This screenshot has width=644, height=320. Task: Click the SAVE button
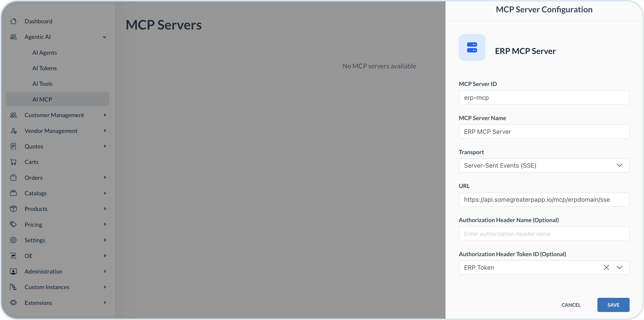click(x=613, y=305)
